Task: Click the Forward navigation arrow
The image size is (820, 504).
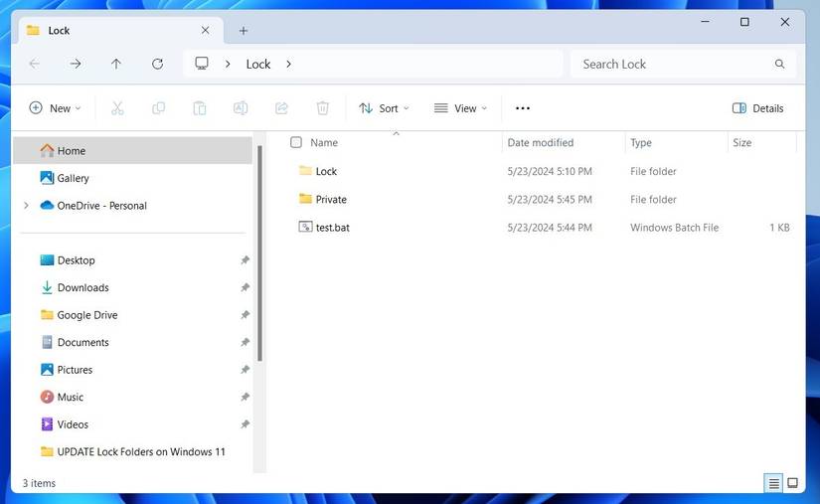Action: coord(76,64)
